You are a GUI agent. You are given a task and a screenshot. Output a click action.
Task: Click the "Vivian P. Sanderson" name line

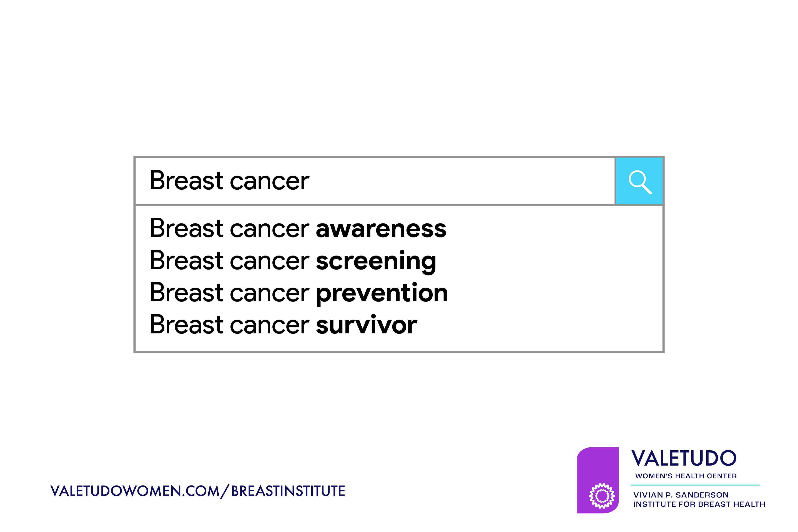pyautogui.click(x=681, y=495)
